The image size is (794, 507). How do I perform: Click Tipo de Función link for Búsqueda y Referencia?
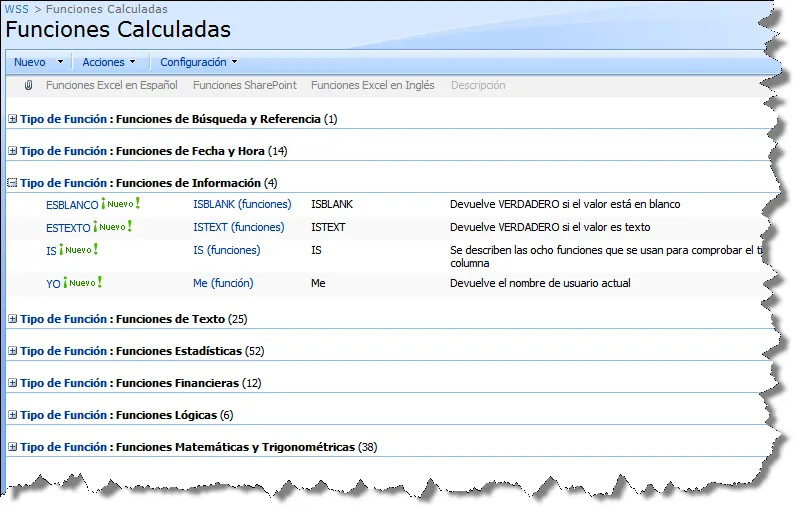[x=63, y=119]
